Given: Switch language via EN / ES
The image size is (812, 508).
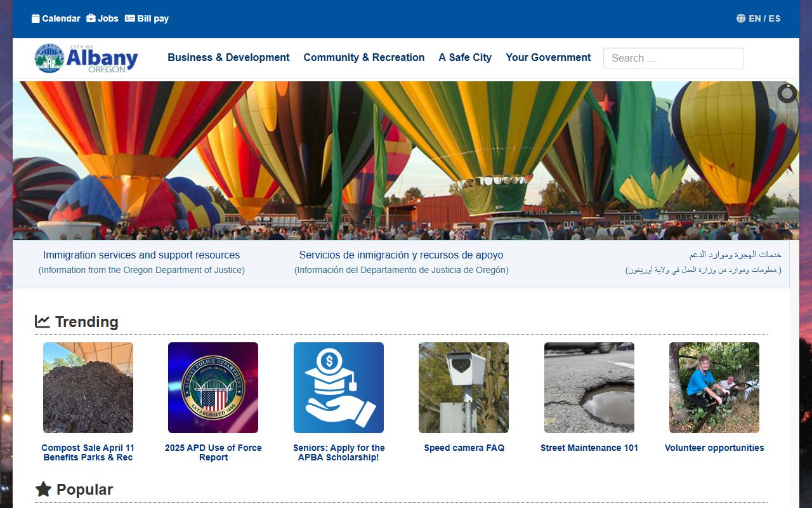Looking at the screenshot, I should coord(764,18).
